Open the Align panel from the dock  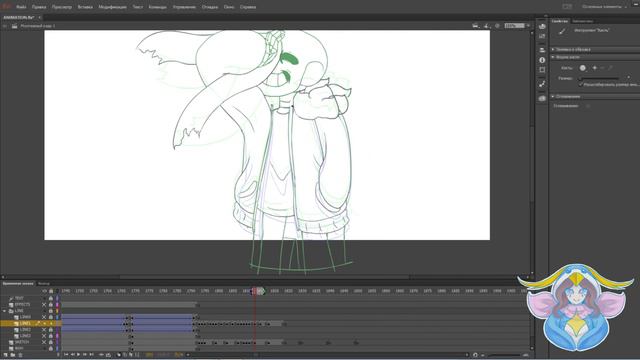542,50
